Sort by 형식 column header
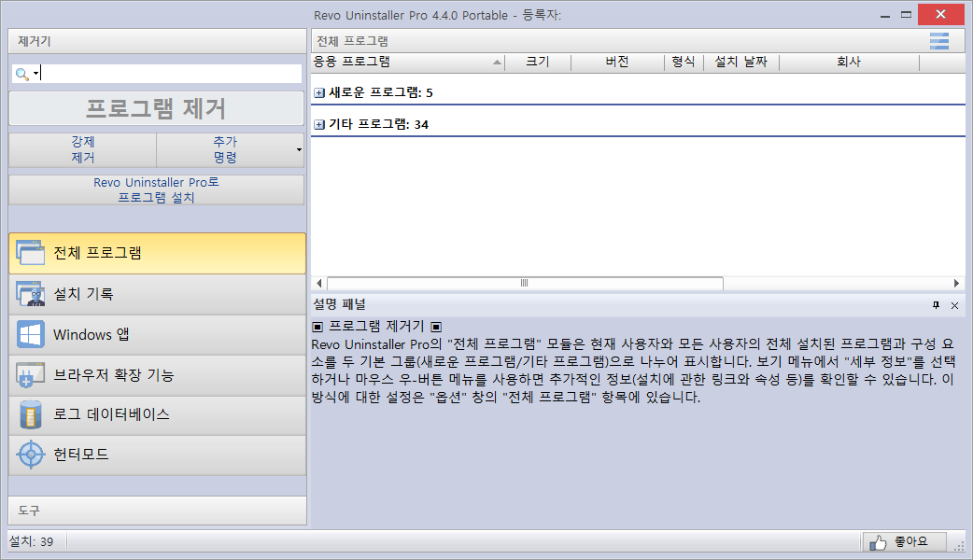 [684, 62]
